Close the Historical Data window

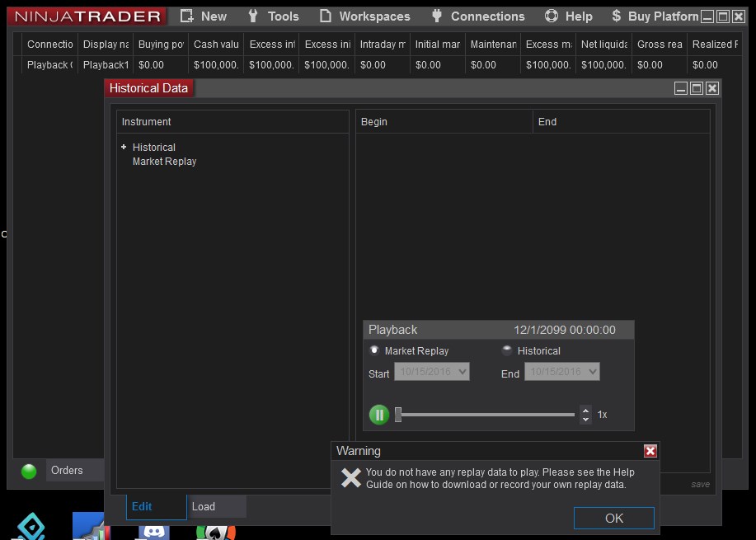point(712,88)
